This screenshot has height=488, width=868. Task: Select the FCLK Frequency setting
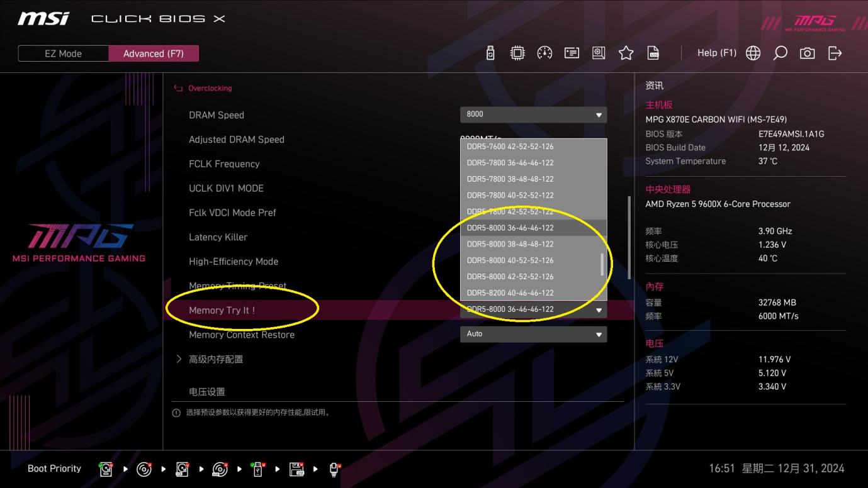pyautogui.click(x=224, y=164)
